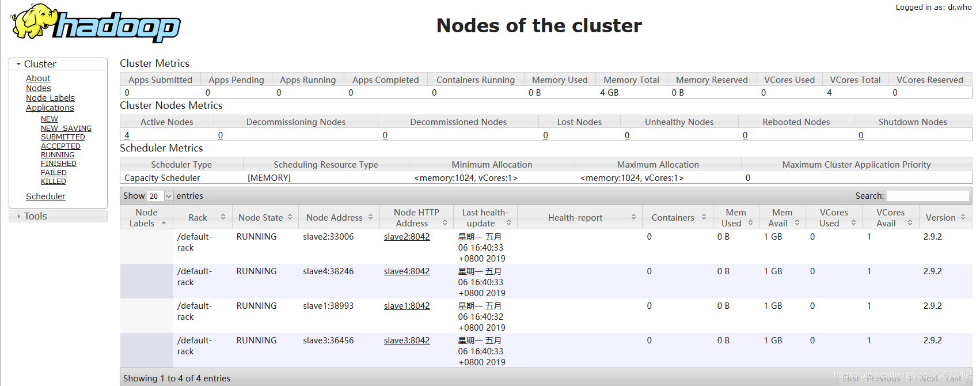Click the 'Nodes of the cluster' heading

click(x=539, y=25)
